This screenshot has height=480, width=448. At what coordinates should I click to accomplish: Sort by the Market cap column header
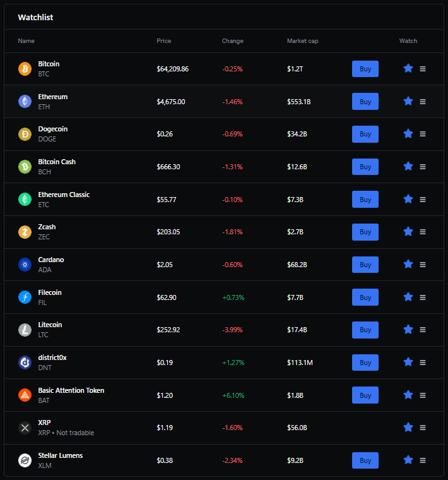tap(302, 41)
